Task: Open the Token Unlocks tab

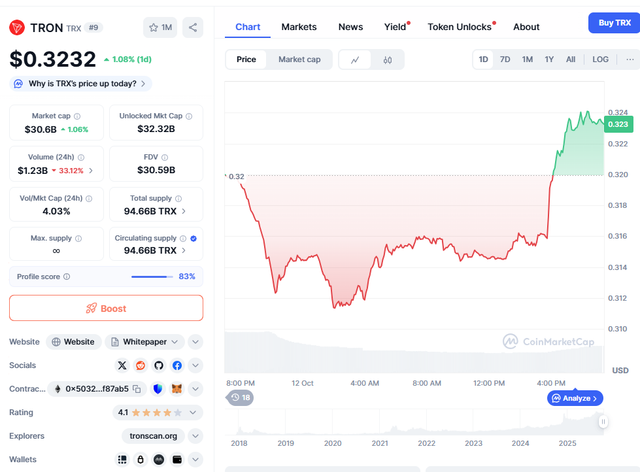Action: (x=459, y=27)
